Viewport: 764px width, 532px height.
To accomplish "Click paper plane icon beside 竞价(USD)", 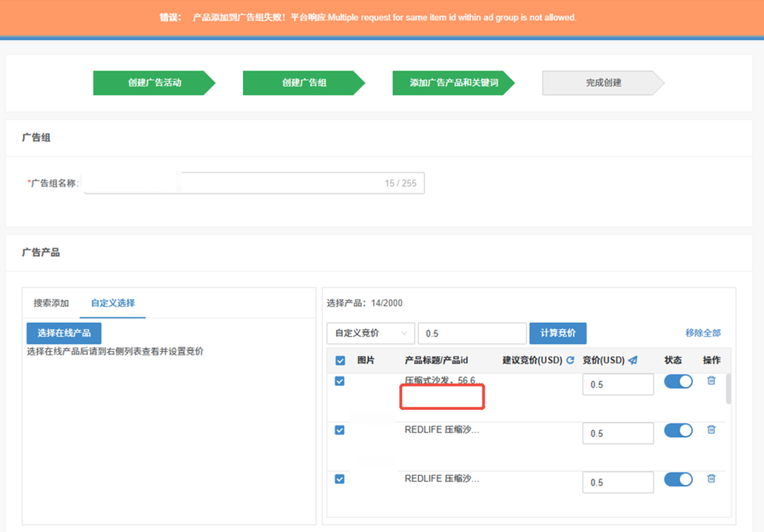I will 633,360.
